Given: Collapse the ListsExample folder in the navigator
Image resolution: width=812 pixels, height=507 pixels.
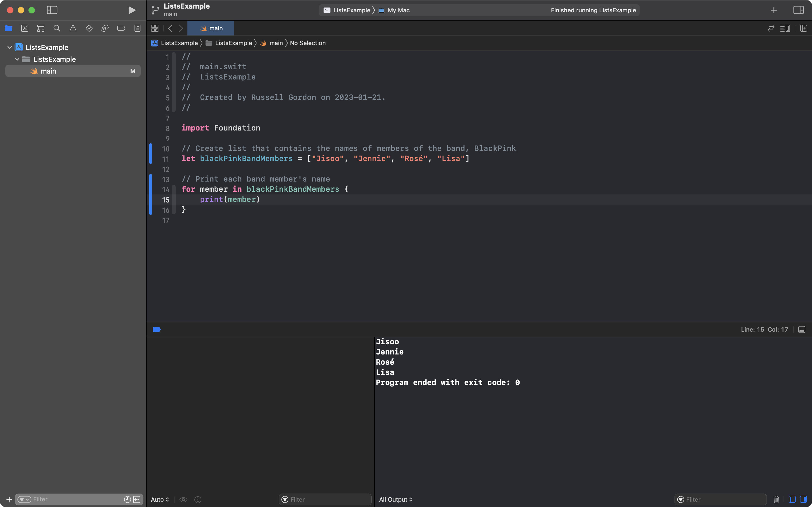Looking at the screenshot, I should point(17,59).
